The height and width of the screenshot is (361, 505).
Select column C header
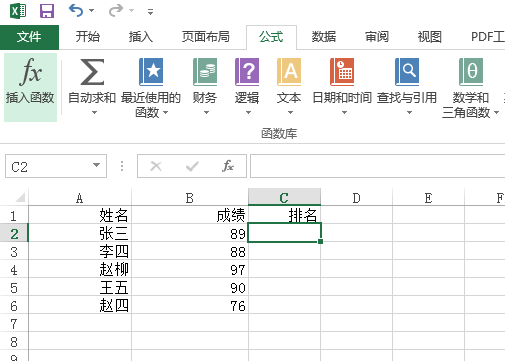click(x=284, y=198)
